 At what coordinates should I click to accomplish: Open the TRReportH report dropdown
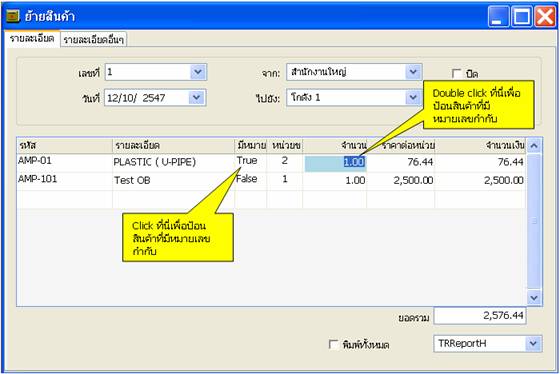(533, 344)
